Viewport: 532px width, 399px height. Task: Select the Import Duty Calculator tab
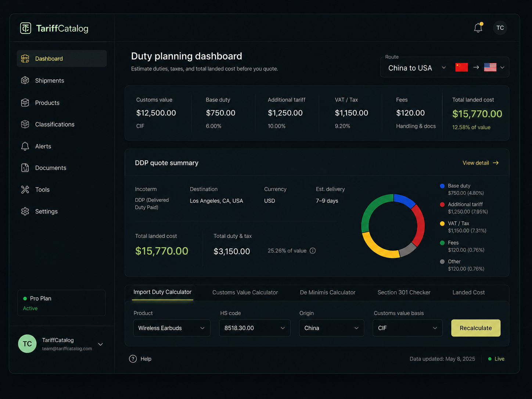point(162,292)
